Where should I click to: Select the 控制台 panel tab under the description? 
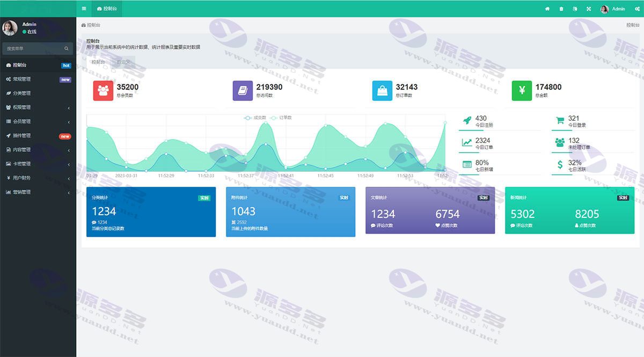(98, 62)
